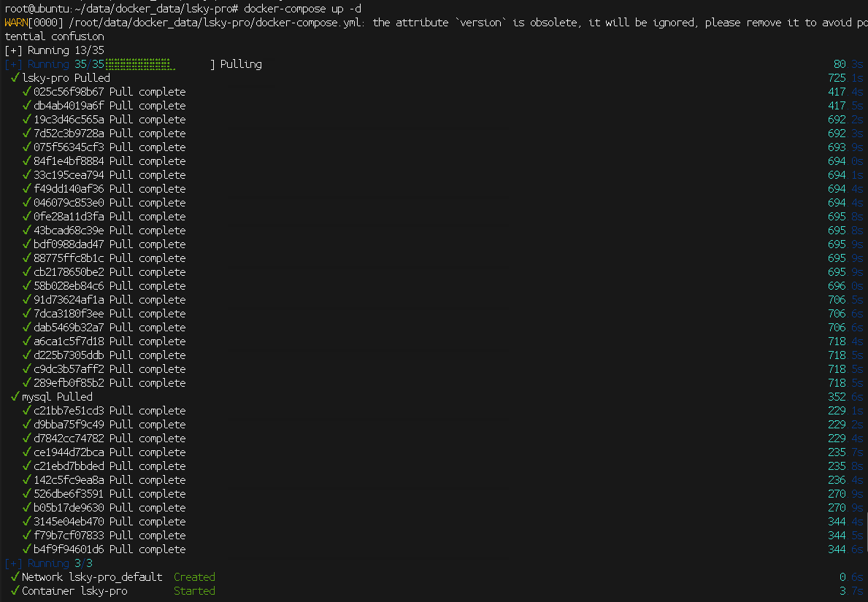The height and width of the screenshot is (602, 868).
Task: Click the checkmark before layer b4f9f94601d6
Action: pyautogui.click(x=26, y=549)
